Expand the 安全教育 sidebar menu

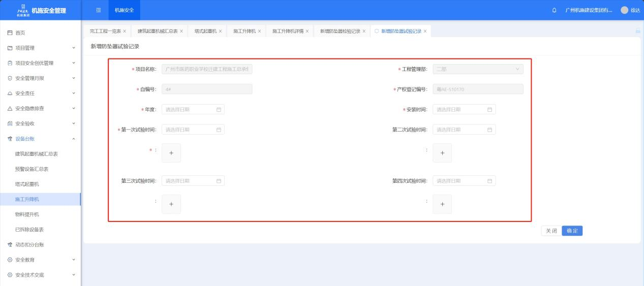coord(40,260)
